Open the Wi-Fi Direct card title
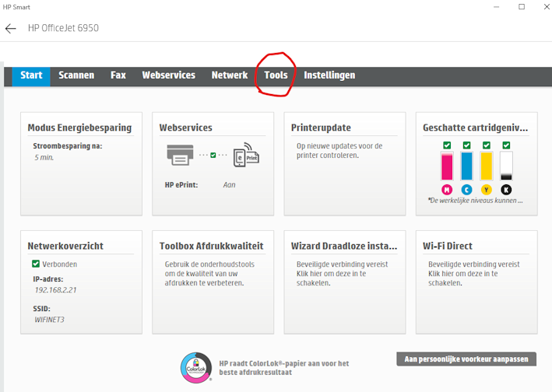This screenshot has width=552, height=392. coord(448,246)
